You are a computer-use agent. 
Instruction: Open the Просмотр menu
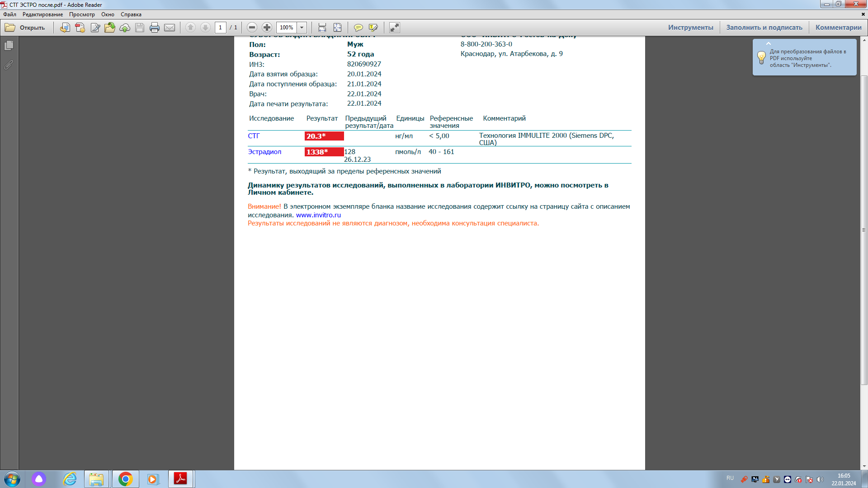tap(82, 14)
